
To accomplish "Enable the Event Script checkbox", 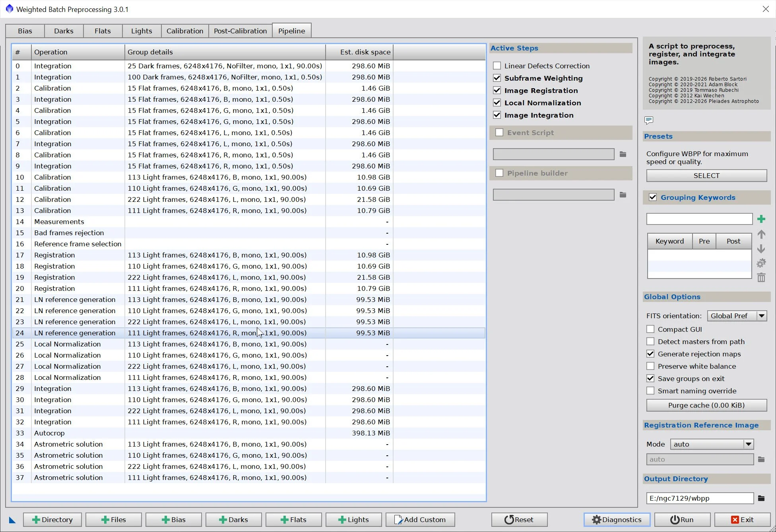I will [x=499, y=133].
